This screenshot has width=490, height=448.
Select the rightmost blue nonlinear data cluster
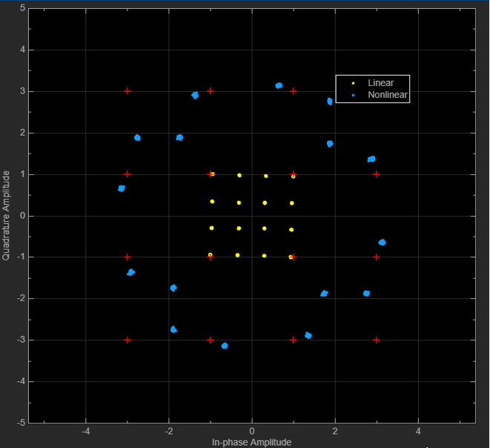382,243
